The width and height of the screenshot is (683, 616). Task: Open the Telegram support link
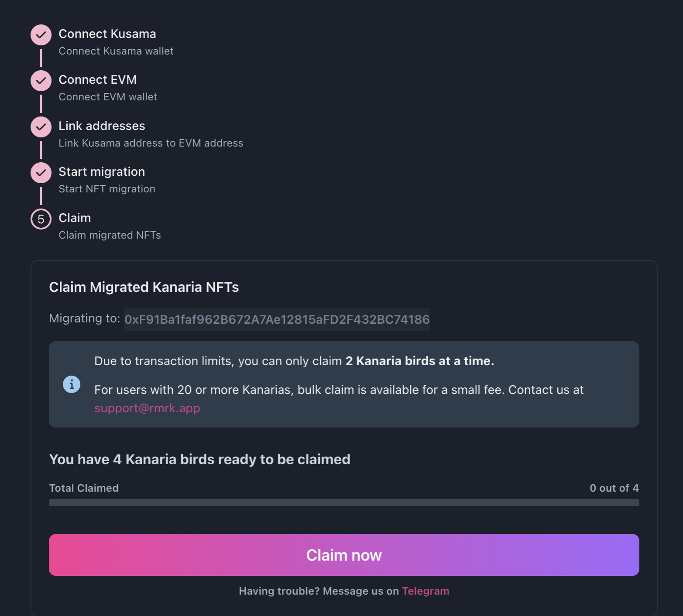[x=426, y=591]
